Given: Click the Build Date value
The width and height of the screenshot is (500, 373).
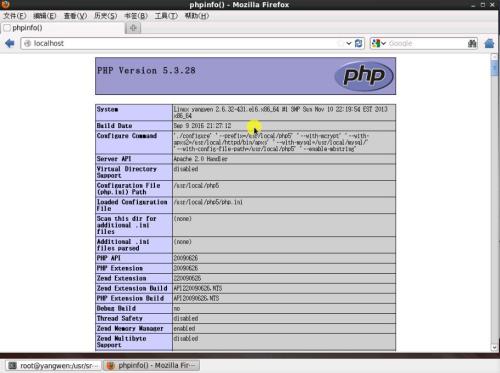Looking at the screenshot, I should tap(202, 126).
